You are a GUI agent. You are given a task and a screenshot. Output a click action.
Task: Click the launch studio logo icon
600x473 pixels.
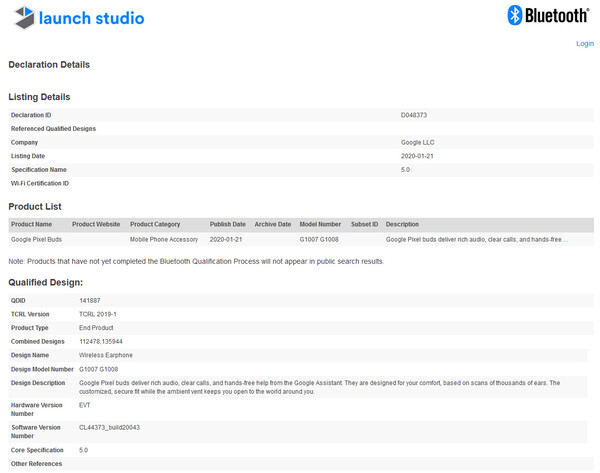[20, 18]
